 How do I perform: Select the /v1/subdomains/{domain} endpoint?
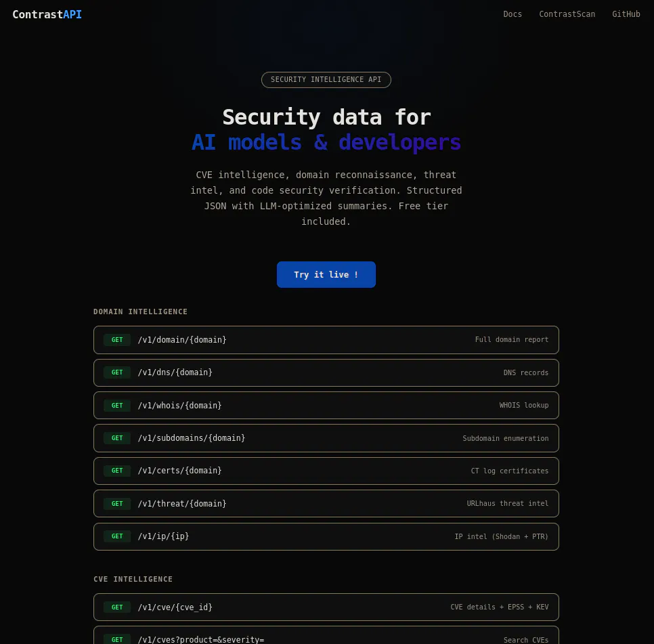[326, 438]
